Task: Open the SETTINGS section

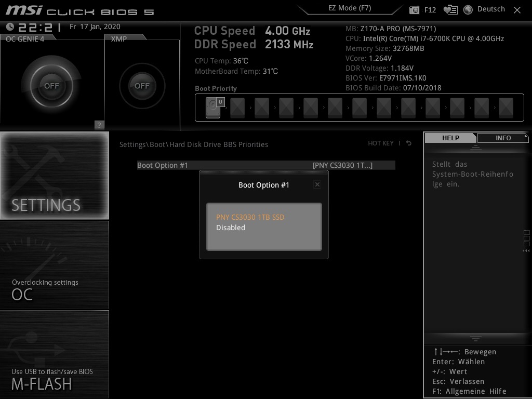Action: [54, 176]
